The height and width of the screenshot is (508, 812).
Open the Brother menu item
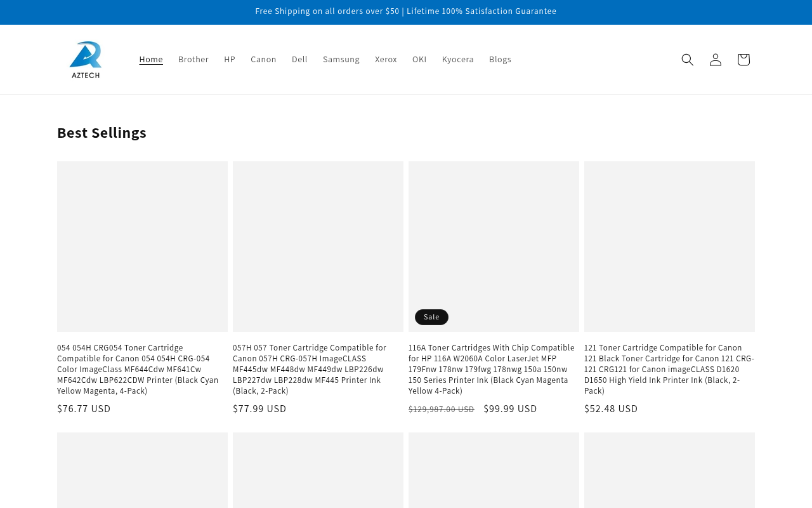click(193, 59)
